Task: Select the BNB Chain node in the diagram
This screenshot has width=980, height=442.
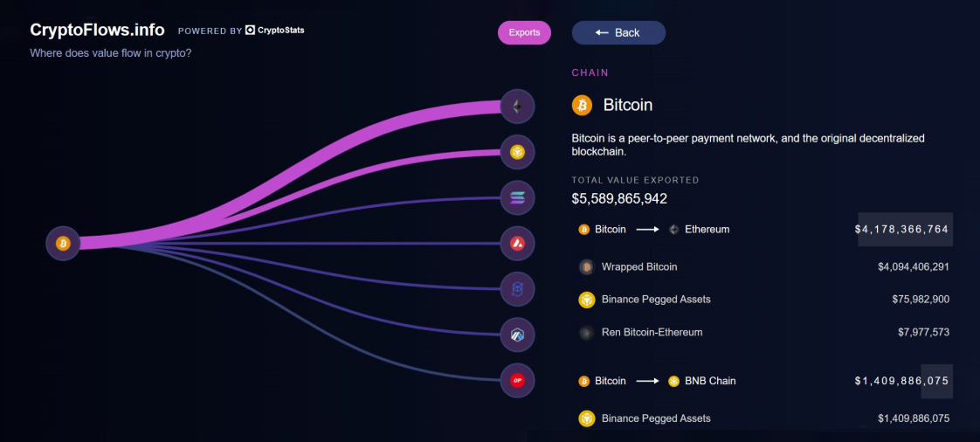Action: [x=517, y=152]
